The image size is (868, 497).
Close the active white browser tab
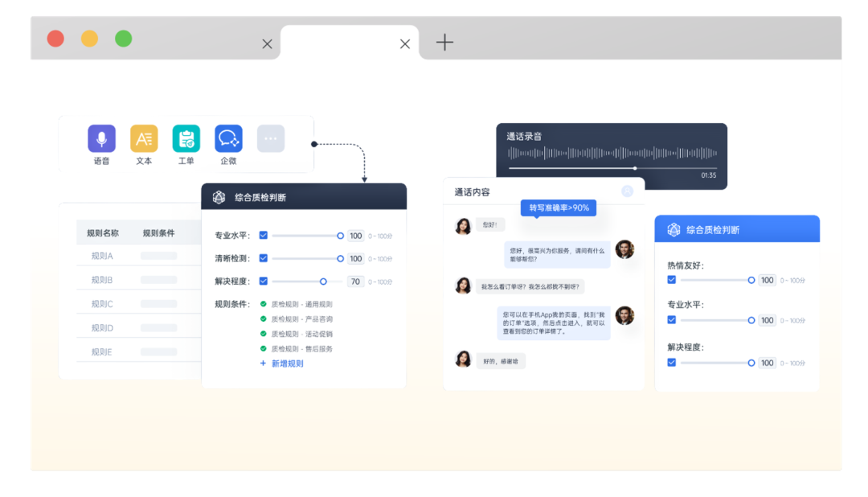click(405, 43)
